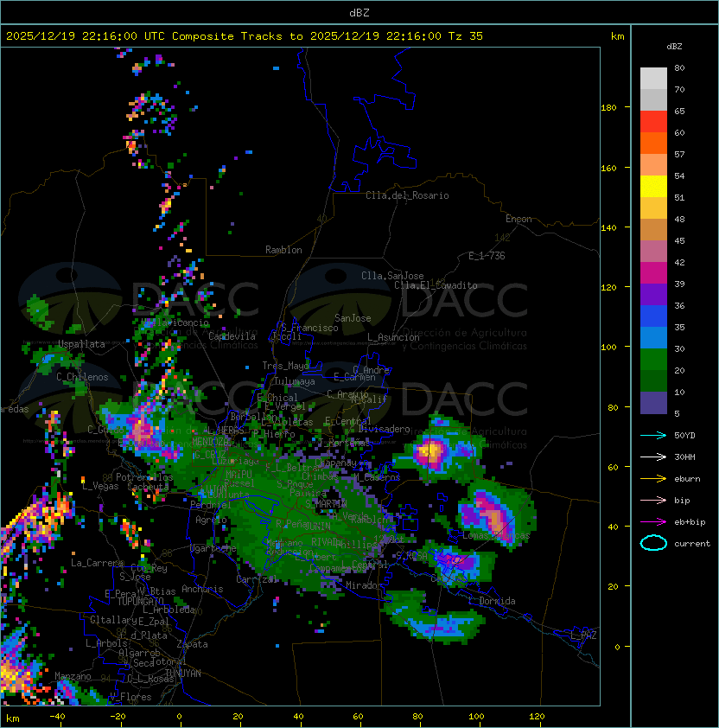Click the 'La_Carrera' place label
719x728 pixels.
click(97, 563)
